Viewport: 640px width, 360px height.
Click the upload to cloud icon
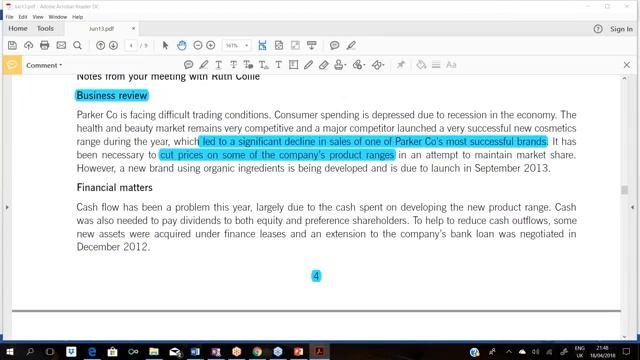tap(29, 45)
